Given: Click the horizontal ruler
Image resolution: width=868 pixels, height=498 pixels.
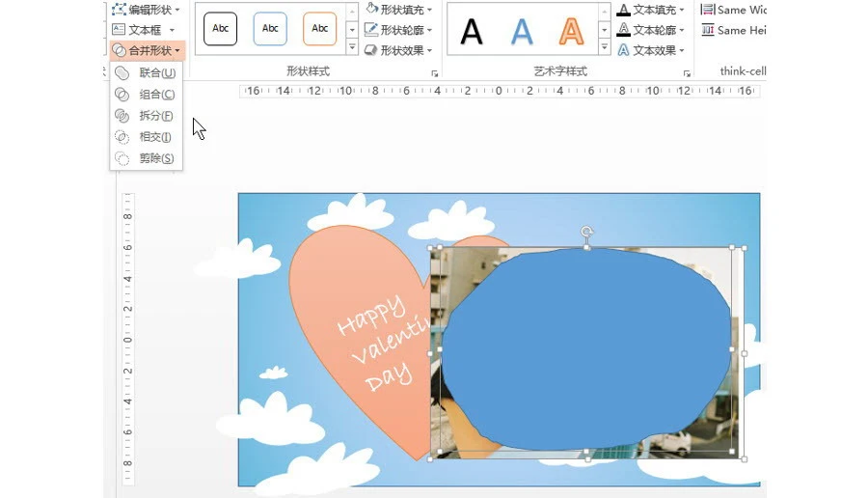Looking at the screenshot, I should pyautogui.click(x=500, y=91).
